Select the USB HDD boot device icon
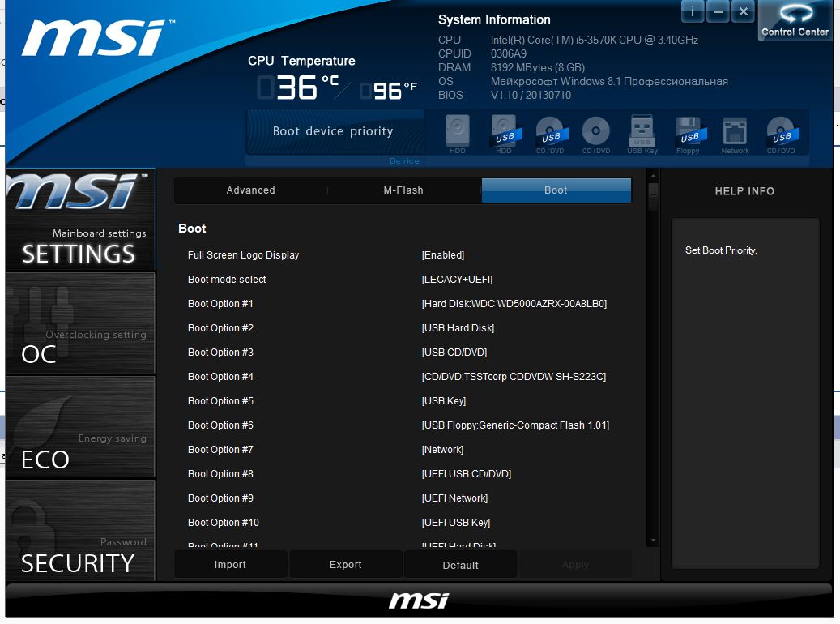This screenshot has width=840, height=624. pos(504,133)
